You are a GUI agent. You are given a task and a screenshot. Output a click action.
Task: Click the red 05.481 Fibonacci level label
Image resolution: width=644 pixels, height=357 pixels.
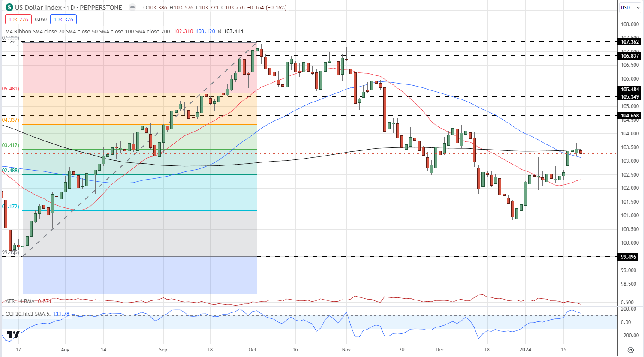11,89
